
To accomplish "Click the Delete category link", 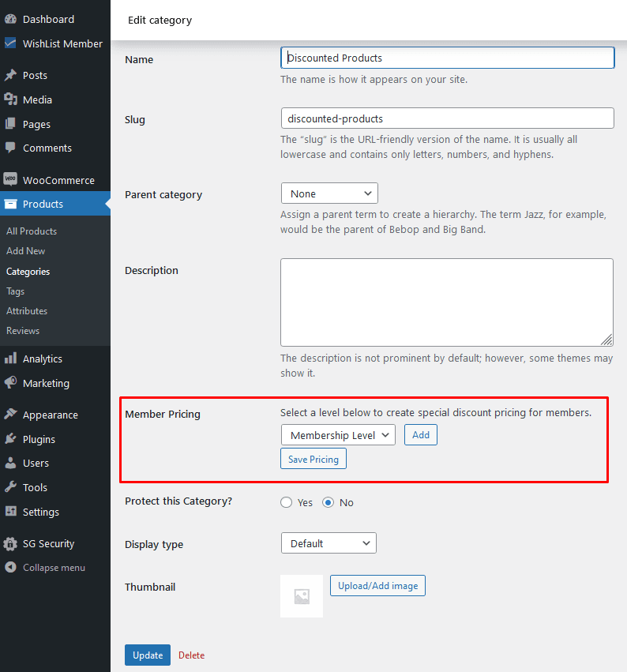I will click(191, 655).
